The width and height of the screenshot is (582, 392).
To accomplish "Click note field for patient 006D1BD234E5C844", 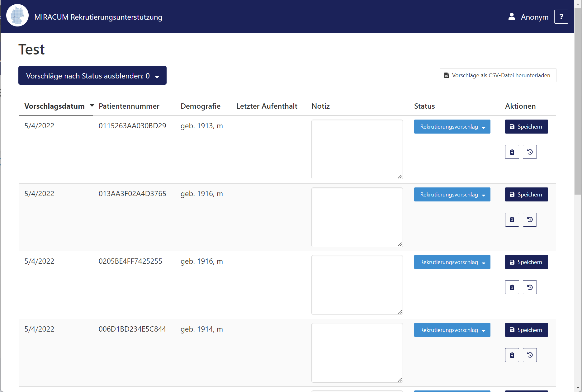I will tap(357, 353).
